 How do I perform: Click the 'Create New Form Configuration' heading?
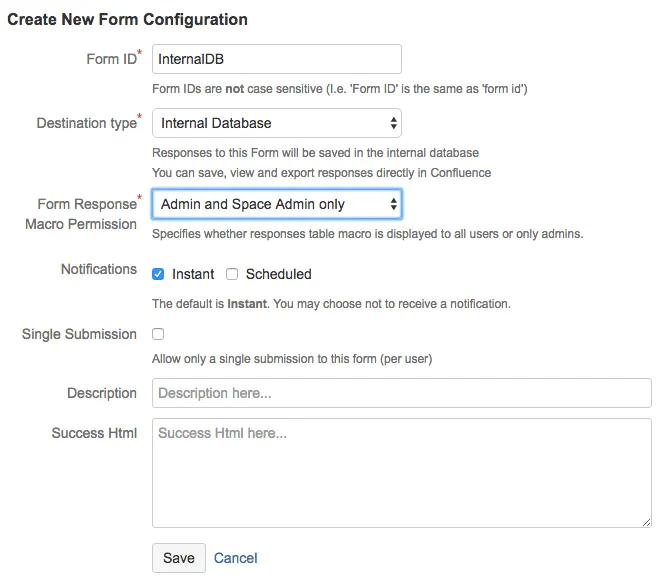pyautogui.click(x=127, y=20)
